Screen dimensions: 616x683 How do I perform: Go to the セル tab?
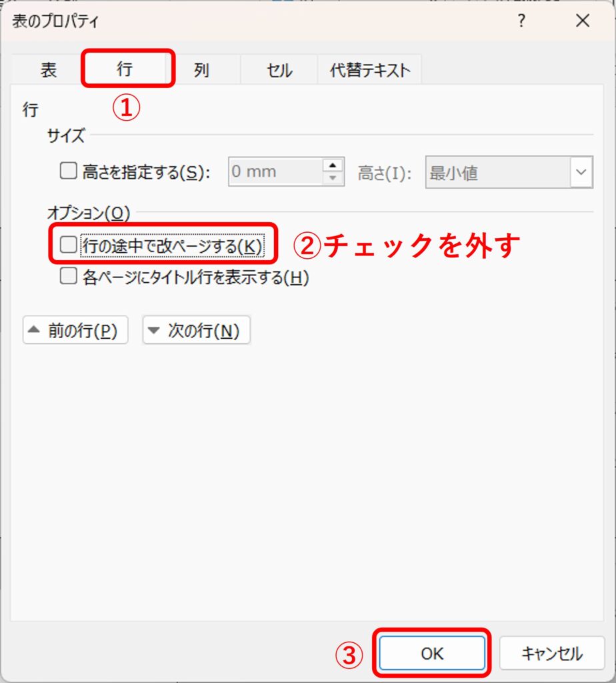coord(279,71)
